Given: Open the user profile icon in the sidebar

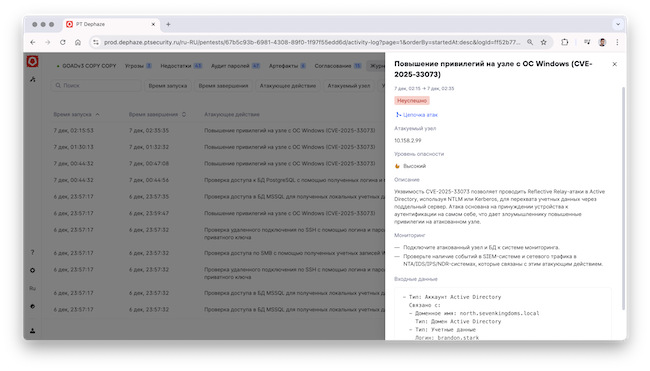Looking at the screenshot, I should (x=32, y=330).
